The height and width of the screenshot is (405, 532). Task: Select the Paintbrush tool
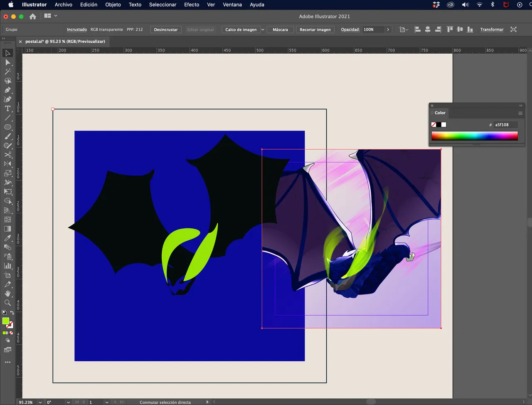pyautogui.click(x=7, y=136)
